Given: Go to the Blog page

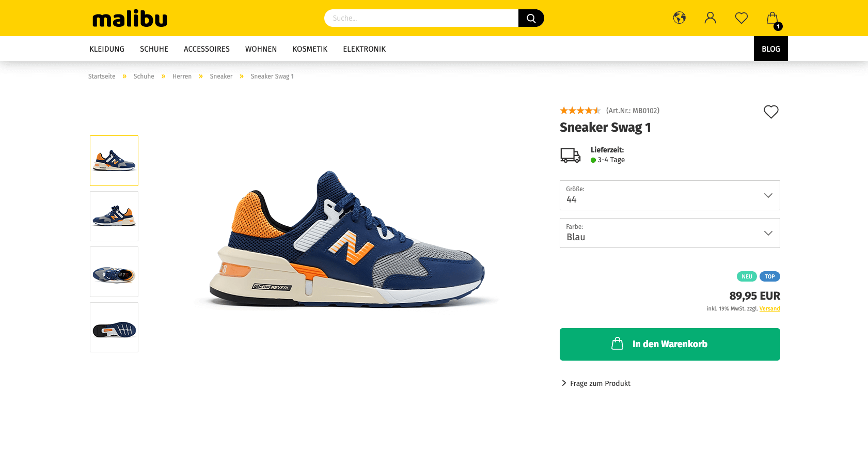Looking at the screenshot, I should pos(770,49).
